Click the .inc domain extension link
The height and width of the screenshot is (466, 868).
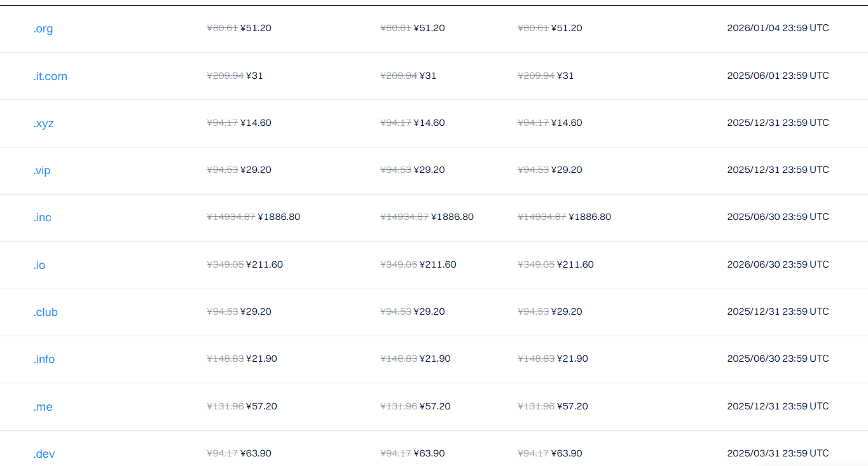43,217
